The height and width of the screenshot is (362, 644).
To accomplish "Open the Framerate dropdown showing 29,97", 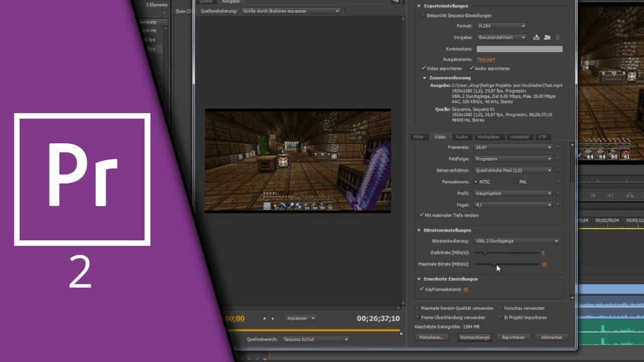I will point(513,147).
